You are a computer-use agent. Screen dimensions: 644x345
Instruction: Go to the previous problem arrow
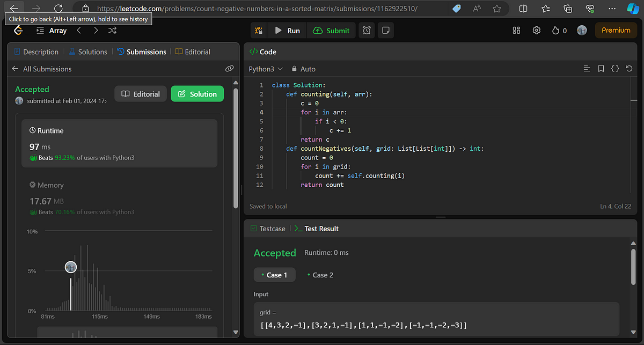pyautogui.click(x=79, y=31)
